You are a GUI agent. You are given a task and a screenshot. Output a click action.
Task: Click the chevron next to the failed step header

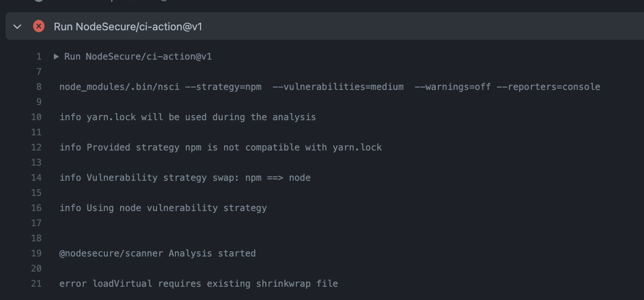pyautogui.click(x=17, y=26)
